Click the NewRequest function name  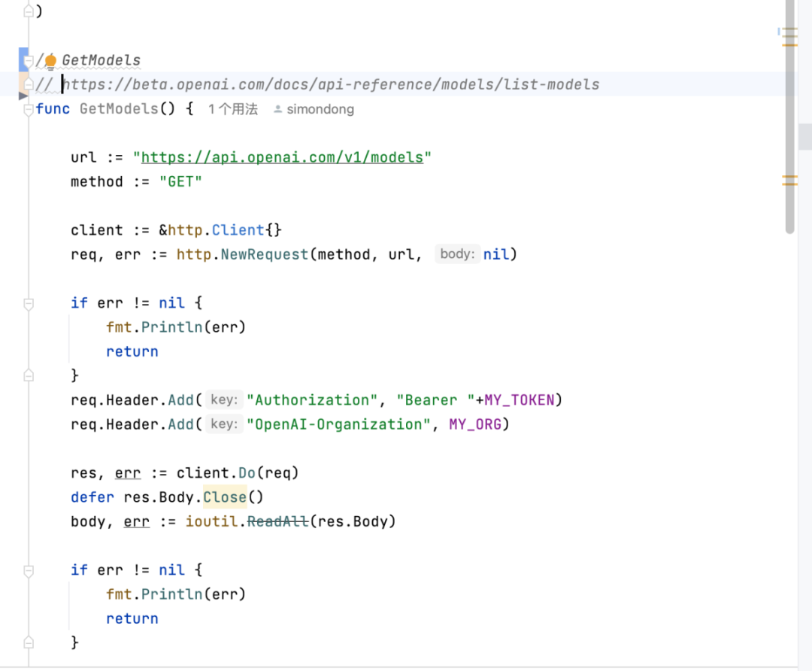(265, 254)
